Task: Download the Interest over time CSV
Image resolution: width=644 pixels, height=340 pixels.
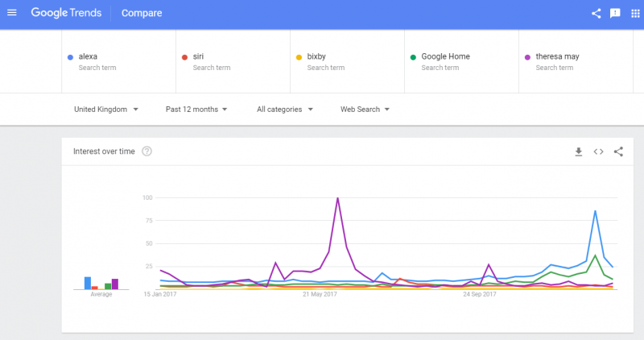Action: click(x=578, y=151)
